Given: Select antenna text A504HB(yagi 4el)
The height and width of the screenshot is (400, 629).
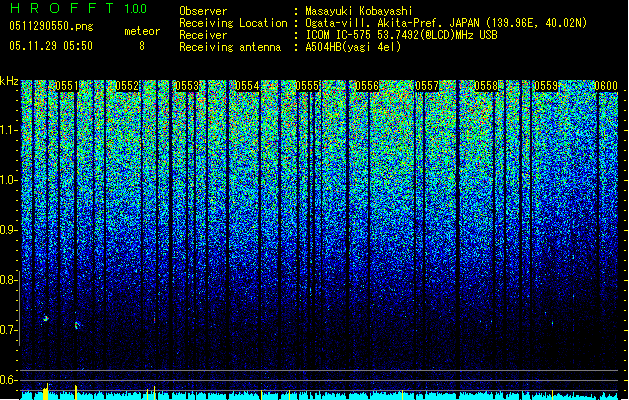Looking at the screenshot, I should [353, 47].
